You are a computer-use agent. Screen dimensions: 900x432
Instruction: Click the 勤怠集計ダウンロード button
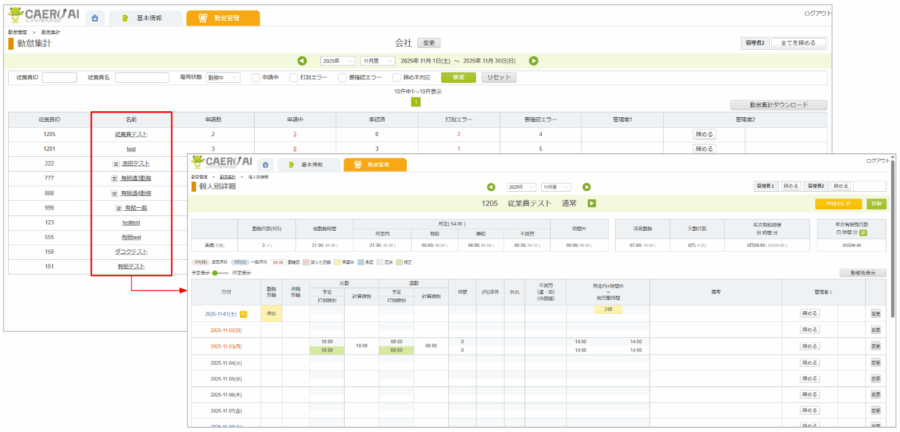point(777,104)
